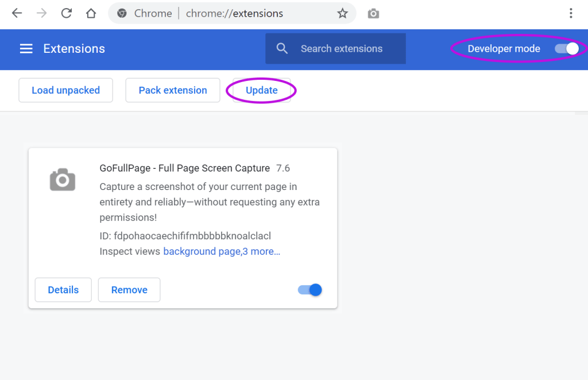
Task: Click the back navigation arrow
Action: coord(16,13)
